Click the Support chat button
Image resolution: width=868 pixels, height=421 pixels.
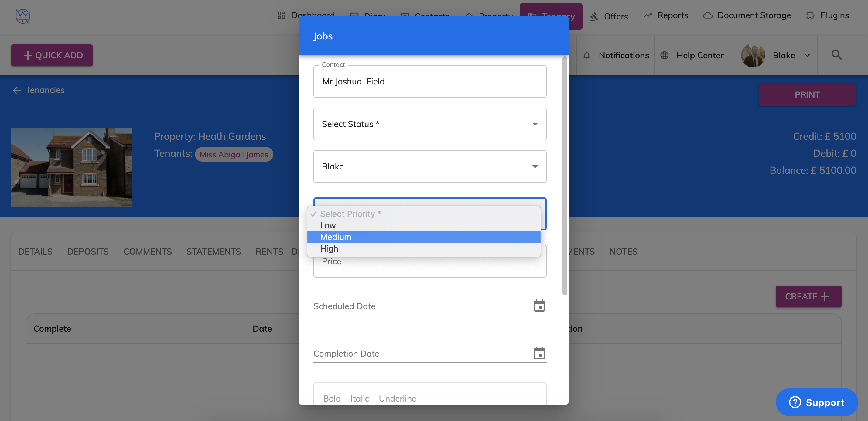[x=816, y=402]
